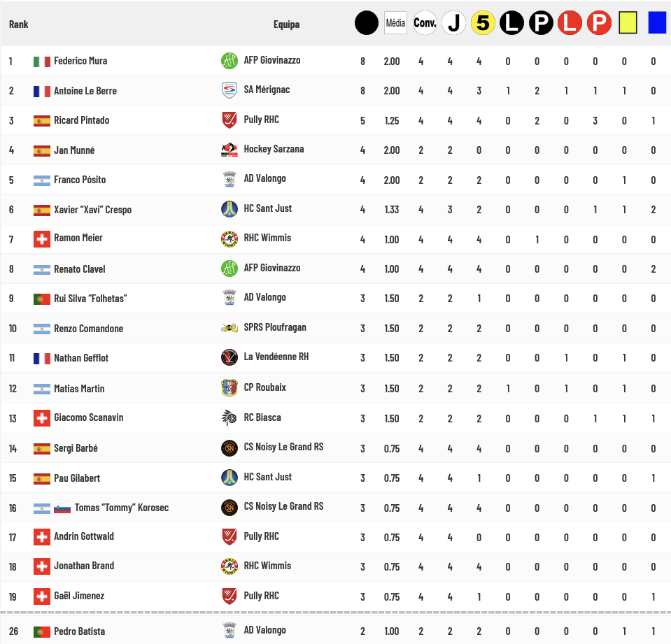The image size is (671, 644).
Task: Open the SPRS Ploufragan team link
Action: pyautogui.click(x=275, y=327)
